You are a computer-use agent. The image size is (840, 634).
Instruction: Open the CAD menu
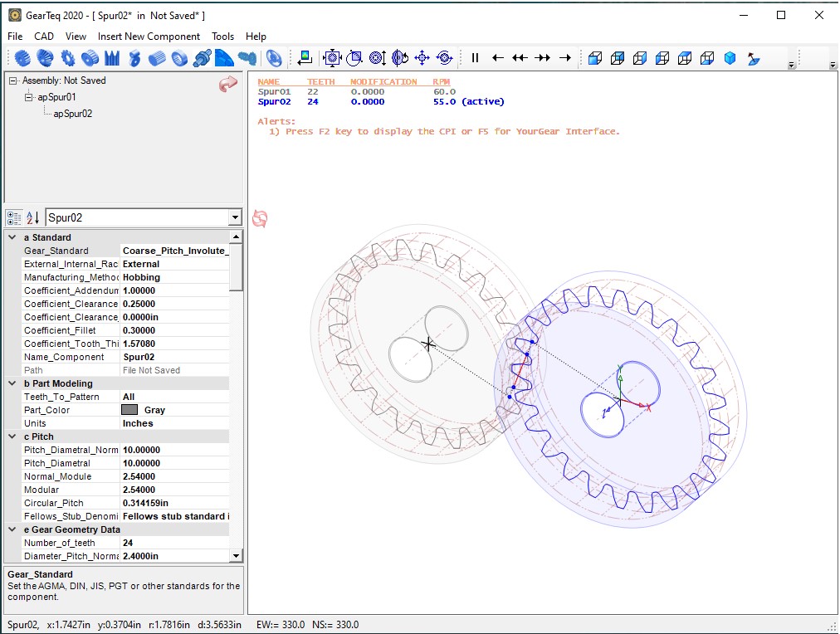pyautogui.click(x=44, y=37)
